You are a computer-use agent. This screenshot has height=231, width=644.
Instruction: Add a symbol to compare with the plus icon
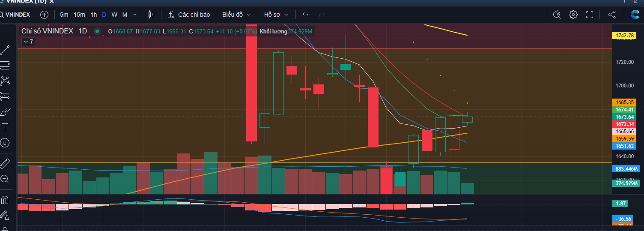[45, 15]
